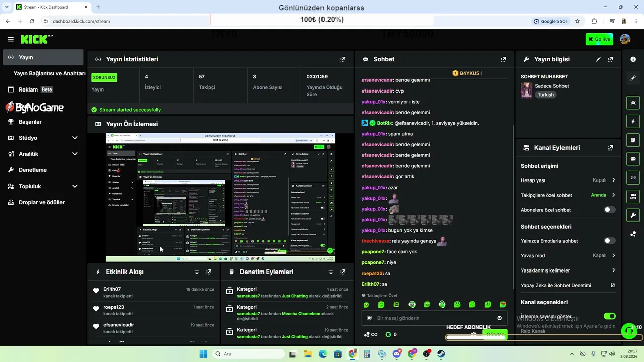Pop out the Etkinlik Akışı panel
This screenshot has width=644, height=362.
[209, 272]
